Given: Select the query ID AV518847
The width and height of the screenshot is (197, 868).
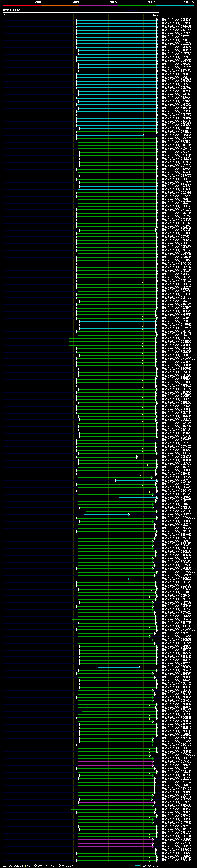Looking at the screenshot, I should pyautogui.click(x=11, y=10).
